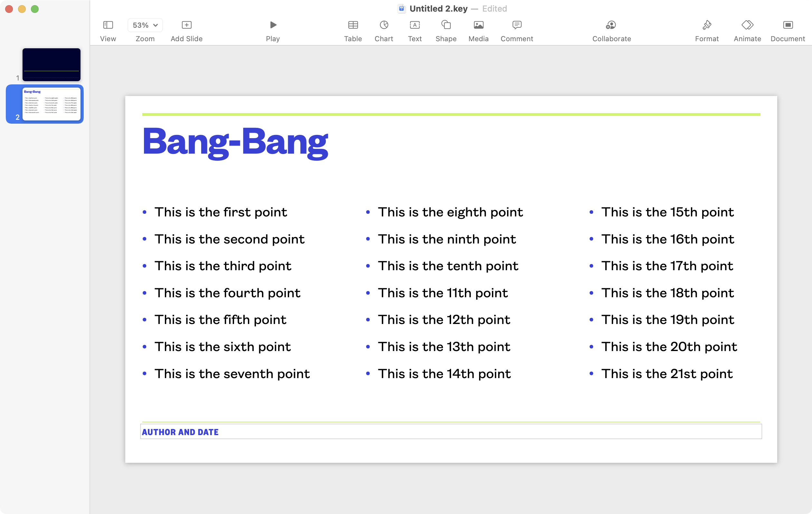Insert a Chart from the toolbar
This screenshot has width=812, height=514.
384,25
